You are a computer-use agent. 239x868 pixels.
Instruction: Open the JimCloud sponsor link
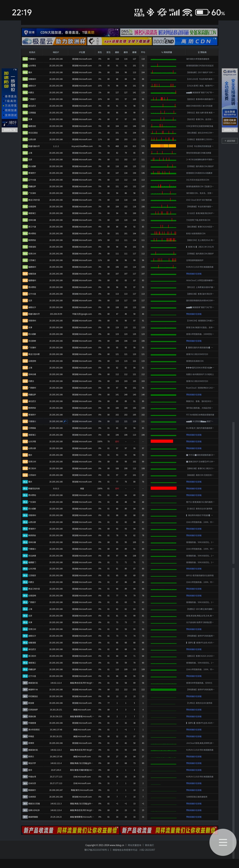point(200,743)
